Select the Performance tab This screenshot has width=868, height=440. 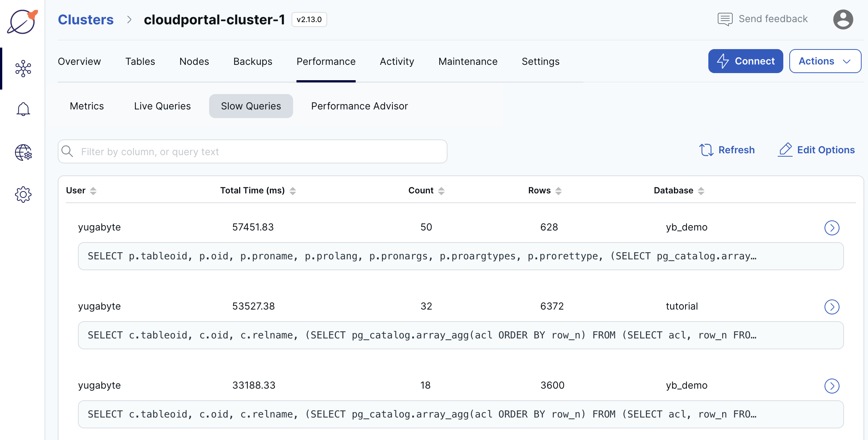pyautogui.click(x=326, y=61)
